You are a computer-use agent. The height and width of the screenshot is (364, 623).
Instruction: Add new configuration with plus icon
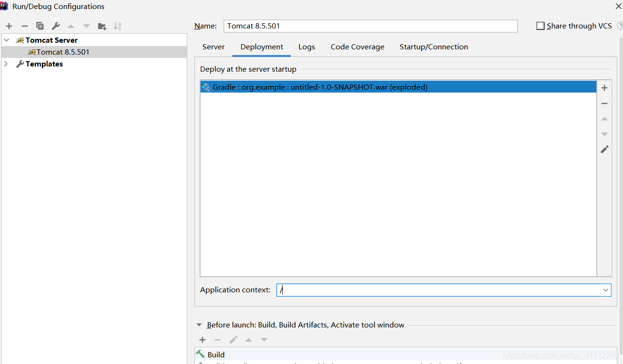9,26
